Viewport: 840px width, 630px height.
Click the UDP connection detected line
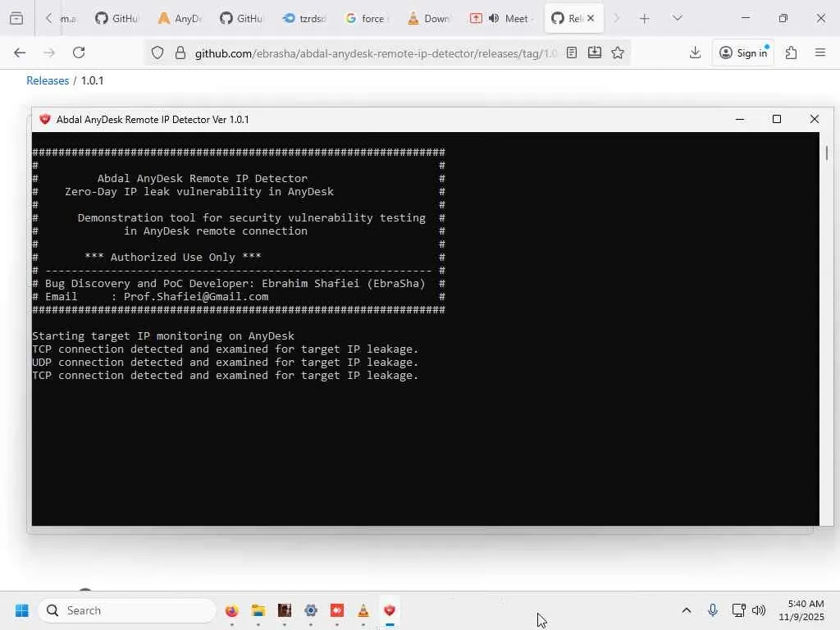(225, 362)
